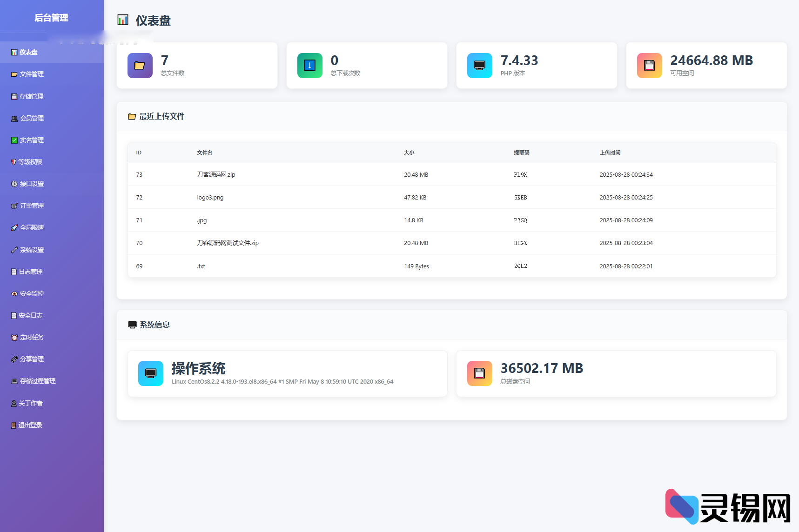The width and height of the screenshot is (799, 532).
Task: Click the 接口设置 gear icon
Action: (14, 184)
